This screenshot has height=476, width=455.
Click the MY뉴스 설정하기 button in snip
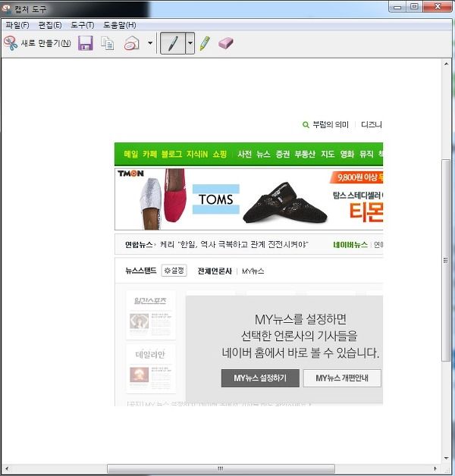pyautogui.click(x=260, y=378)
